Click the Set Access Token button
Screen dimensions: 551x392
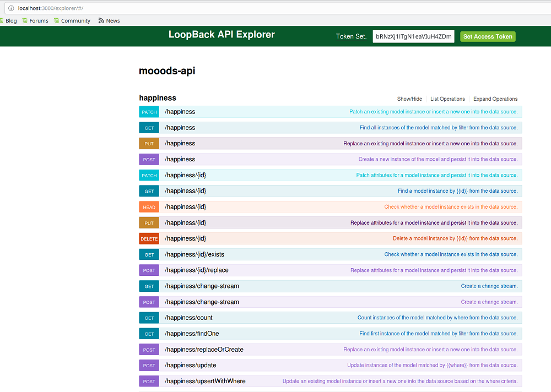click(x=488, y=36)
